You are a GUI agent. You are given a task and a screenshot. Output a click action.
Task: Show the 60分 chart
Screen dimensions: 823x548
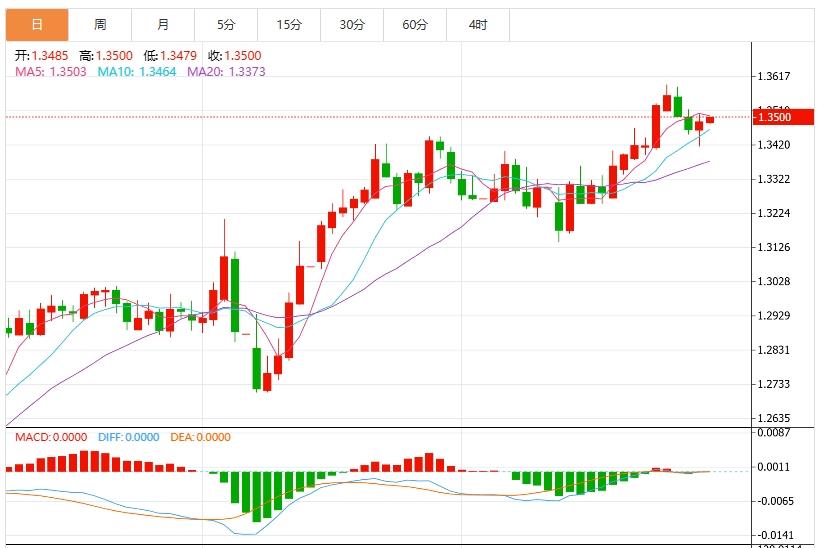click(x=415, y=24)
